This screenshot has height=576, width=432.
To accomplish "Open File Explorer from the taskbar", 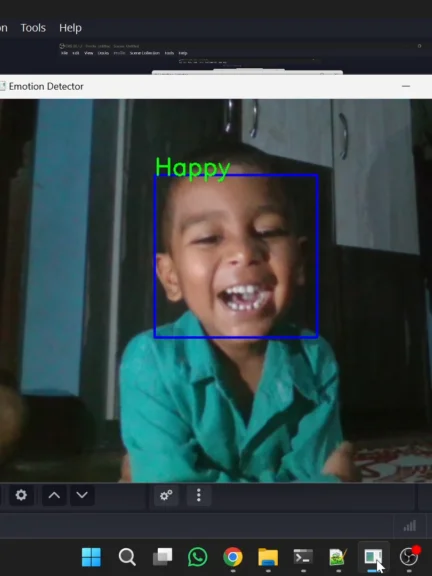I will coord(268,557).
